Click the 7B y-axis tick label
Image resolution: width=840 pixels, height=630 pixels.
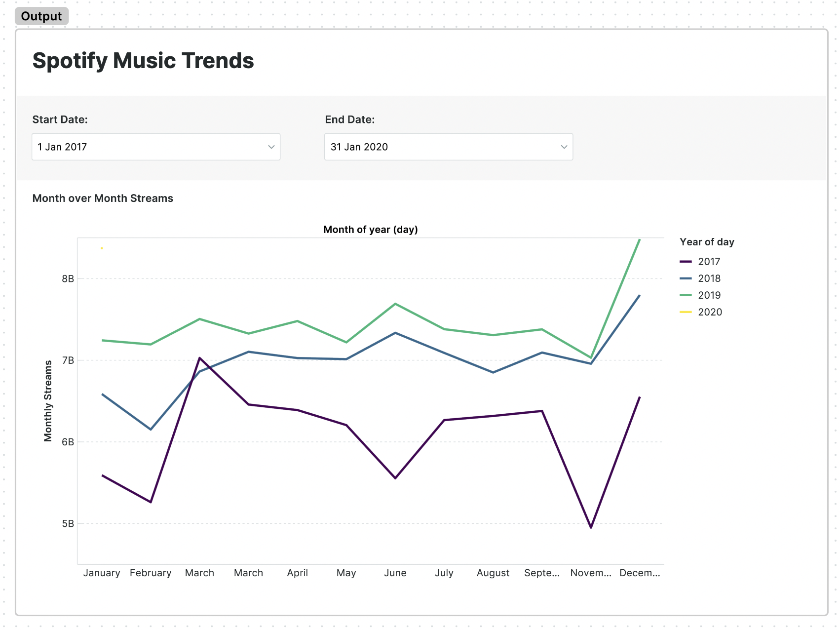(68, 360)
